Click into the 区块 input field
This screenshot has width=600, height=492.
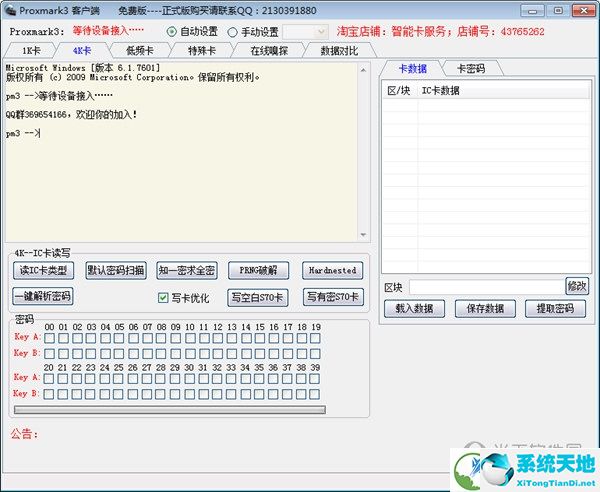tap(487, 287)
